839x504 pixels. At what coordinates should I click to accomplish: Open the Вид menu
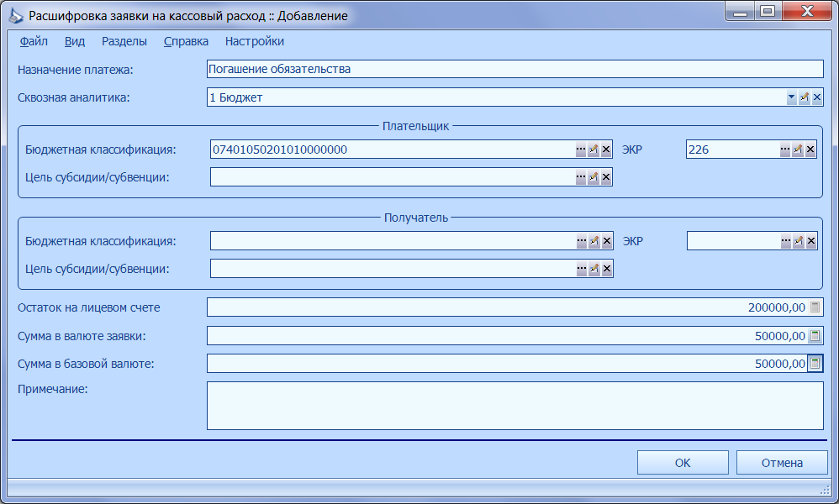click(x=74, y=41)
